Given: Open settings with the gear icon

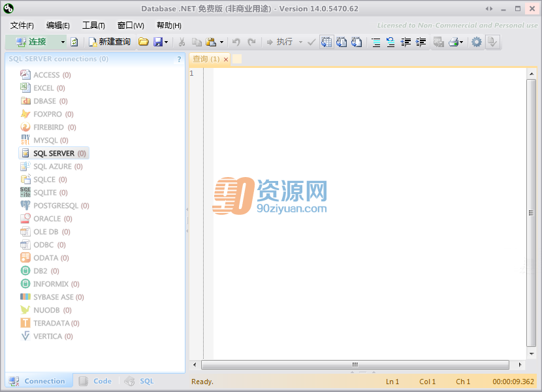Looking at the screenshot, I should (477, 42).
